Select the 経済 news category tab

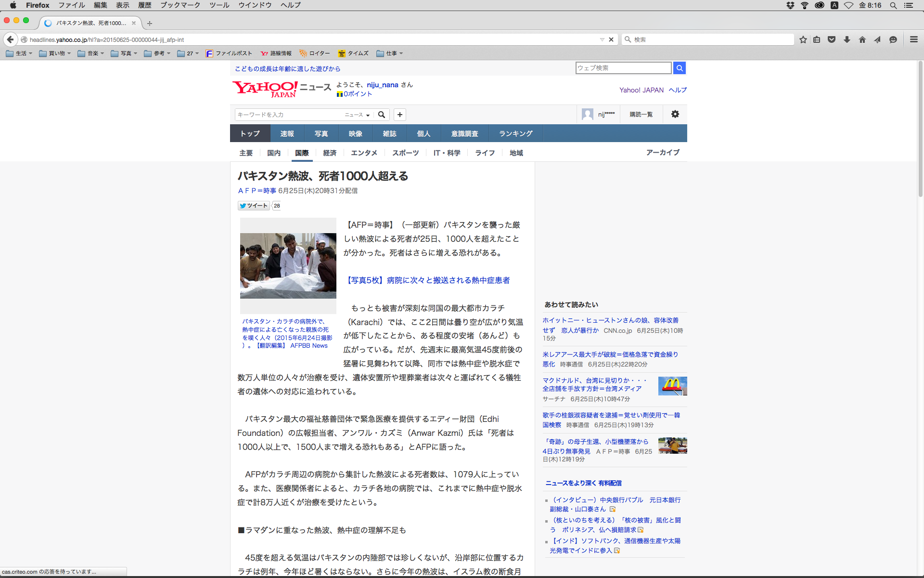pos(330,153)
